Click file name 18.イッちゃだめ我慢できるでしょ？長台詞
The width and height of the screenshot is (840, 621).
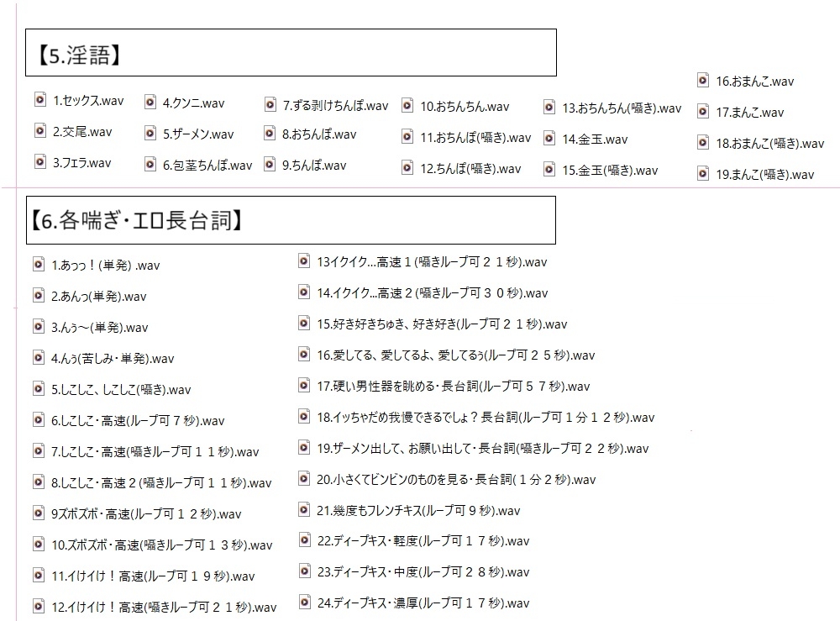point(485,418)
